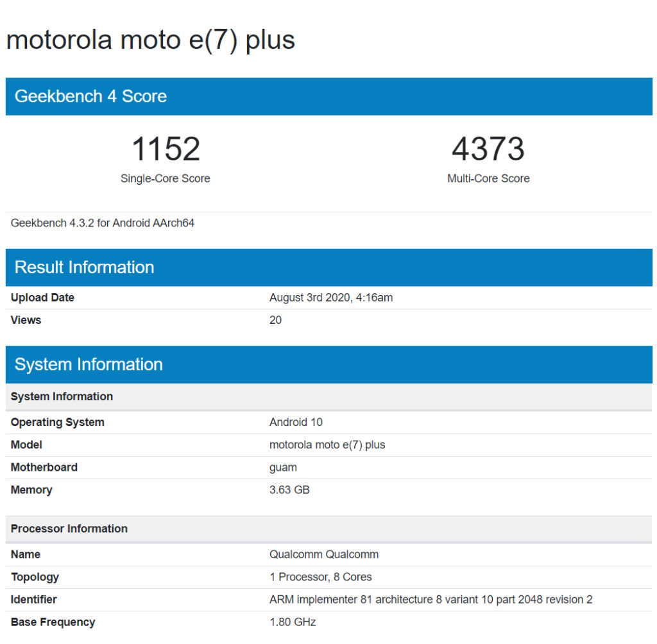Click the processor name Qualcomm Qualcomm
Image resolution: width=657 pixels, height=644 pixels.
[x=323, y=554]
